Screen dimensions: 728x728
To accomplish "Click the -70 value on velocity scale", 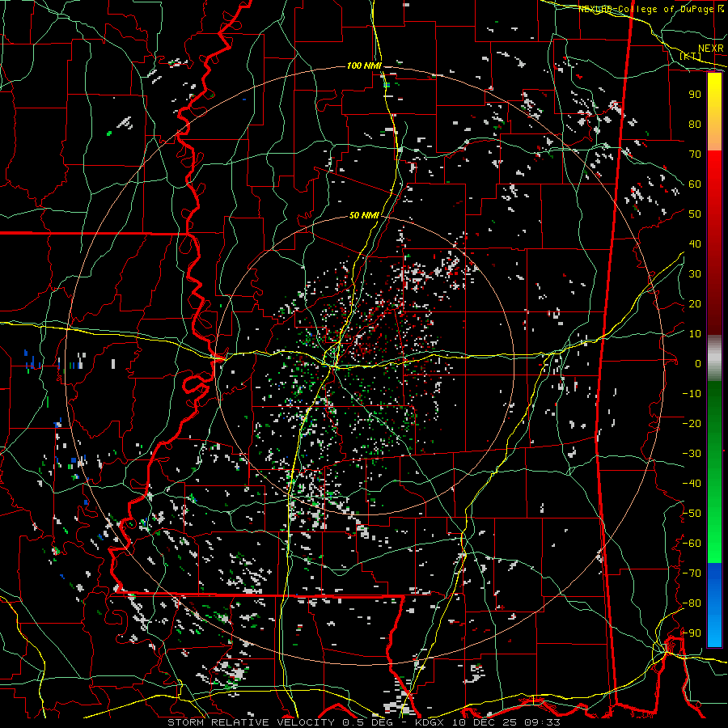I will 692,574.
